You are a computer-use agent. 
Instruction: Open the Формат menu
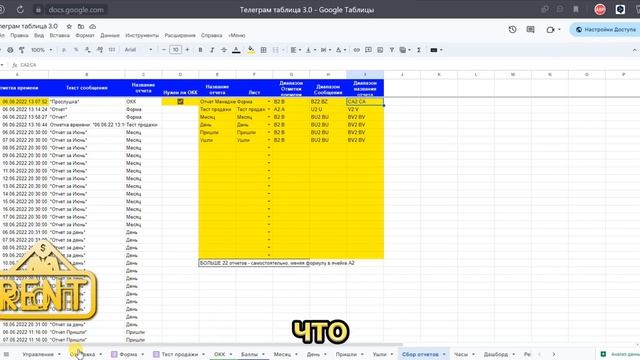(x=85, y=36)
